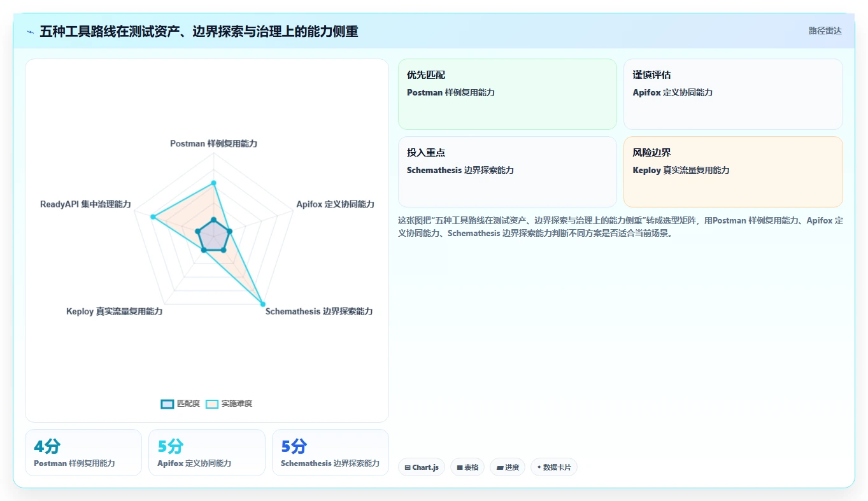Screen dimensions: 868x501
Task: Click the 实施难度 data point on ReadyAPI axis
Action: point(153,217)
